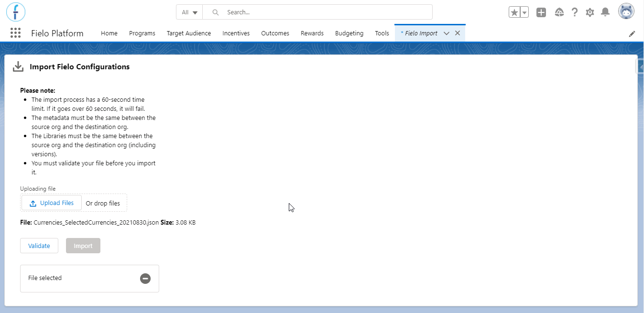Select the Rewards tab

(312, 33)
